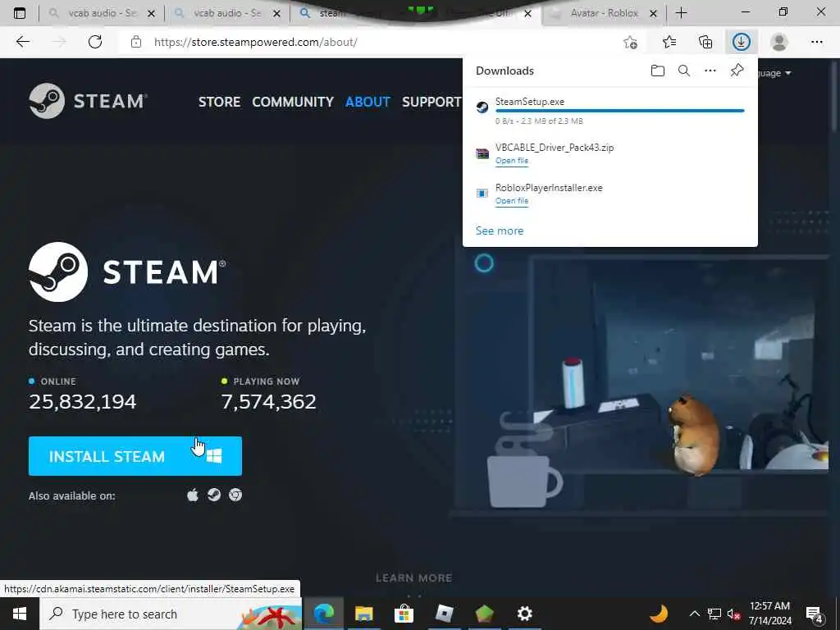The width and height of the screenshot is (840, 630).
Task: Refresh the Steam about page
Action: point(95,42)
